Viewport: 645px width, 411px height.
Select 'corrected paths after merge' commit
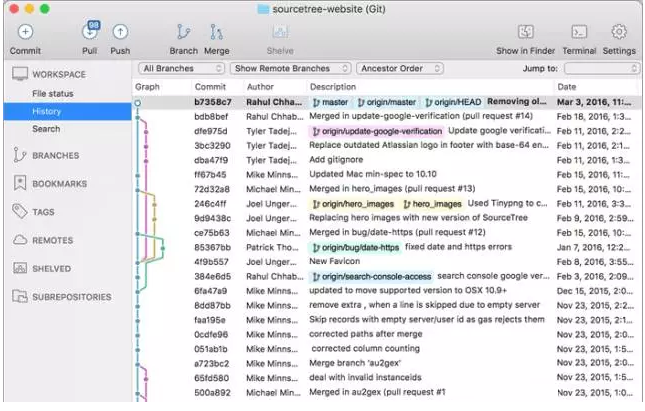386,334
